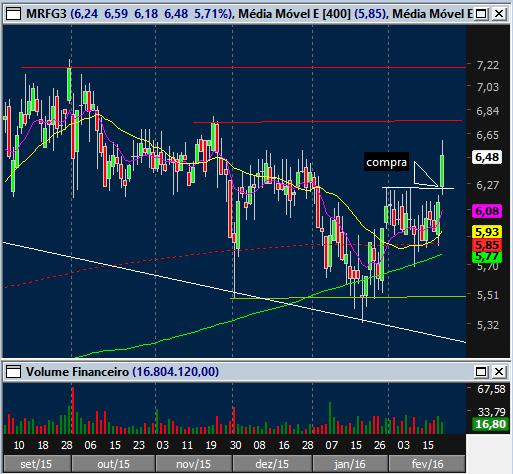
Task: Click the 5,32 price axis label
Action: [488, 325]
